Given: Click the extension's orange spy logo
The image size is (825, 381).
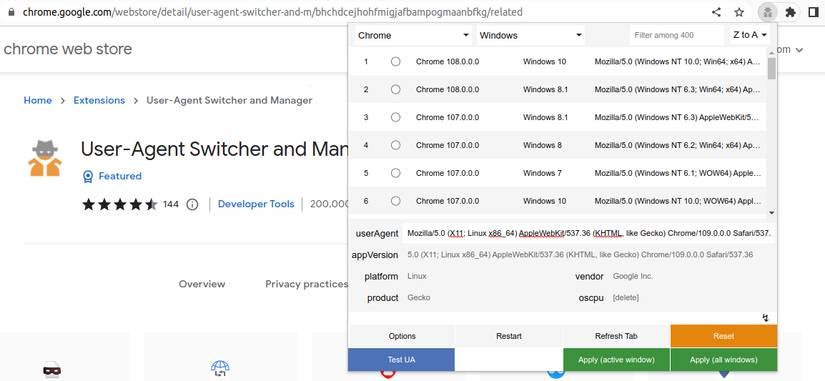Looking at the screenshot, I should (x=45, y=158).
